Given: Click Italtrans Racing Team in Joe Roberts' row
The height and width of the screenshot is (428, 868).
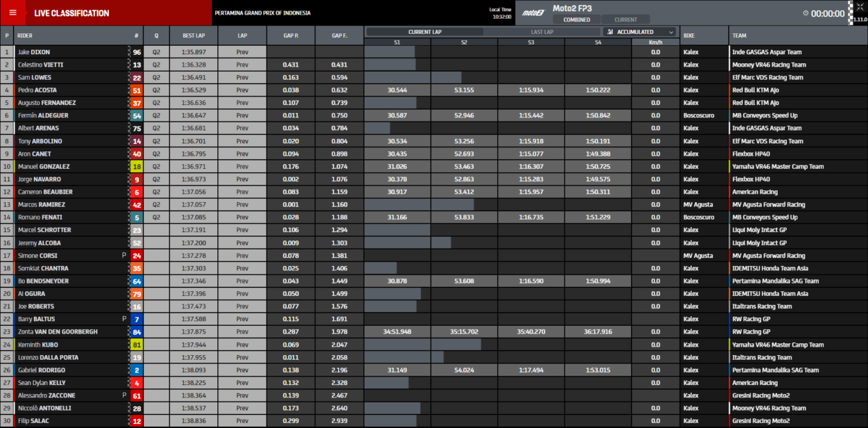Looking at the screenshot, I should [x=762, y=306].
